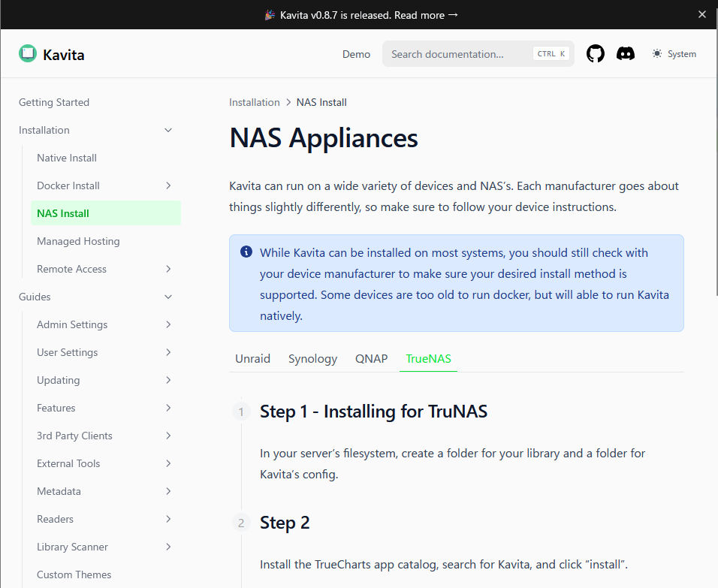Switch to the Unraid tab
Screen dimensions: 718x588
click(253, 358)
